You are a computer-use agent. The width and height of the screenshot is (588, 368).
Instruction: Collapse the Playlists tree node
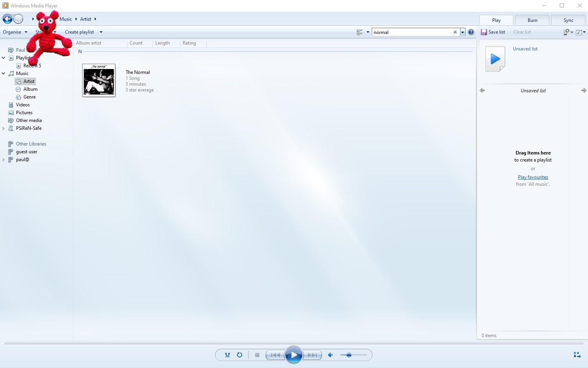(x=4, y=58)
